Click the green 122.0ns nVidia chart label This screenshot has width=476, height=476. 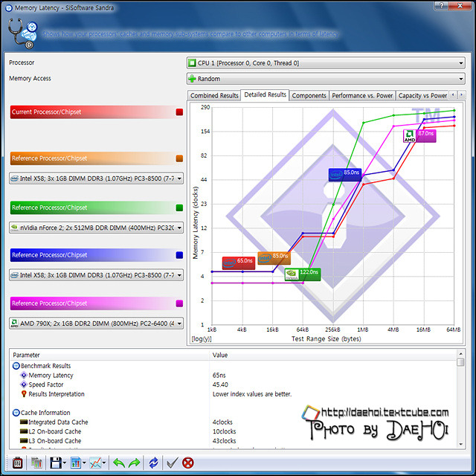(x=303, y=274)
